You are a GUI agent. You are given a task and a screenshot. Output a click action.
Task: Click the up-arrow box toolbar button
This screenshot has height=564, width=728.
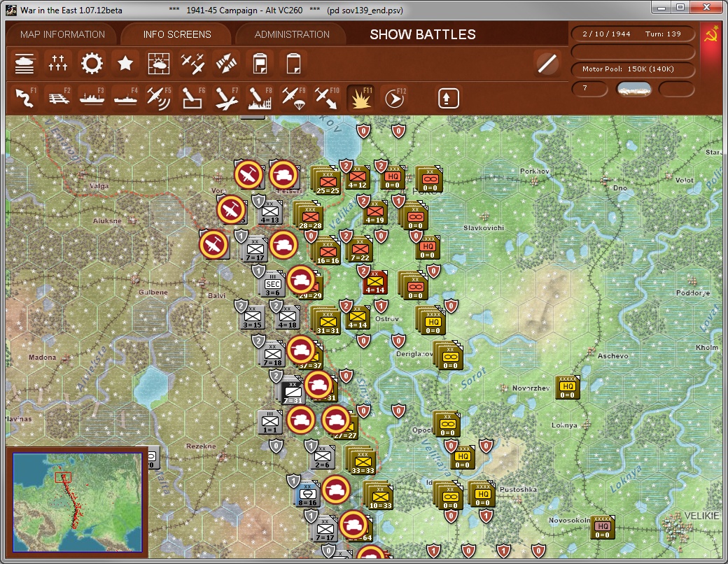coord(448,98)
